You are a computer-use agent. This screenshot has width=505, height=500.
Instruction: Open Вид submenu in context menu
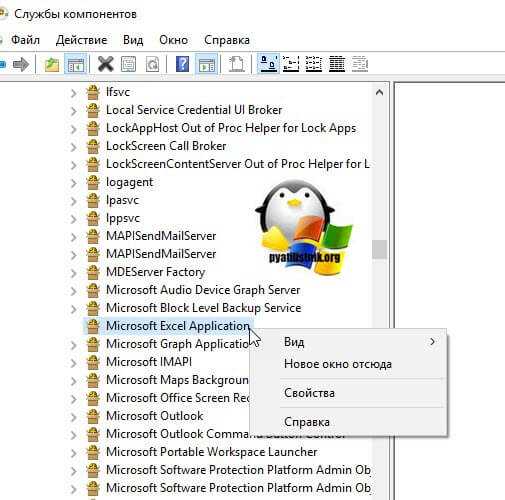(x=348, y=342)
